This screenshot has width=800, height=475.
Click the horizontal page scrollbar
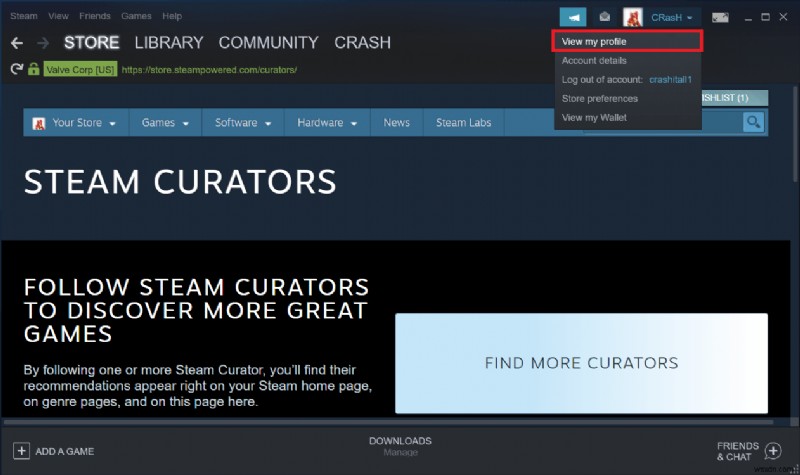point(389,422)
